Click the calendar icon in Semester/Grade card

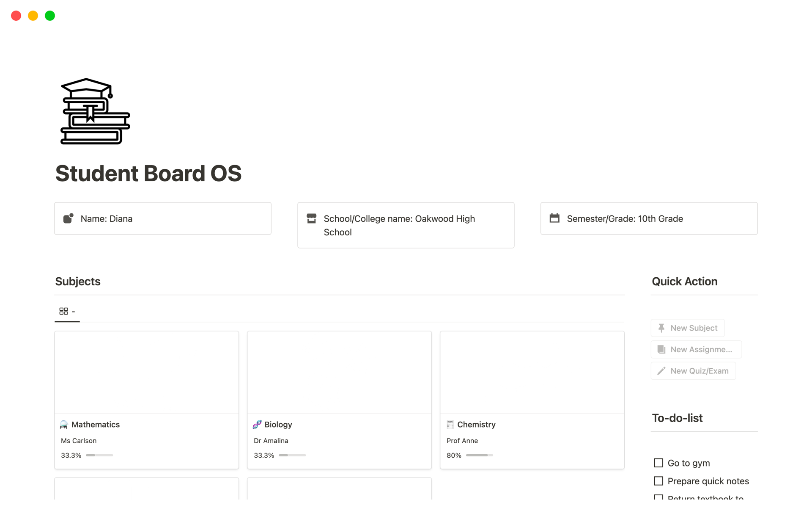(x=554, y=218)
